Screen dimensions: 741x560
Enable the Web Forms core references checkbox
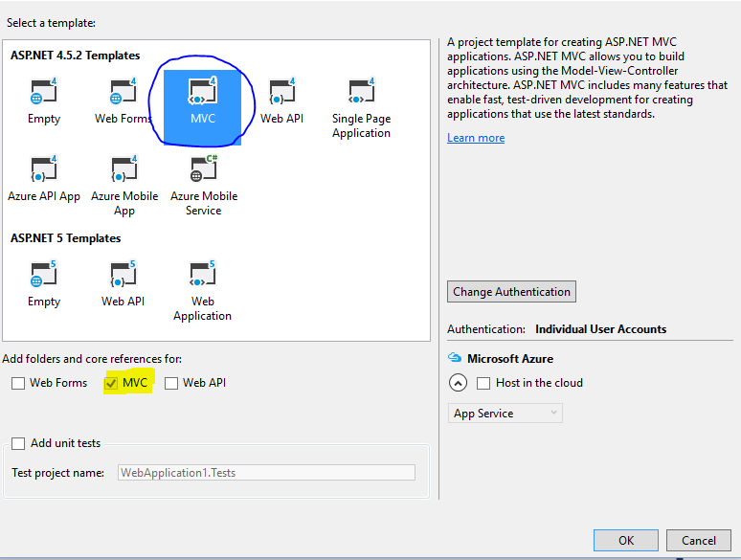[x=18, y=383]
